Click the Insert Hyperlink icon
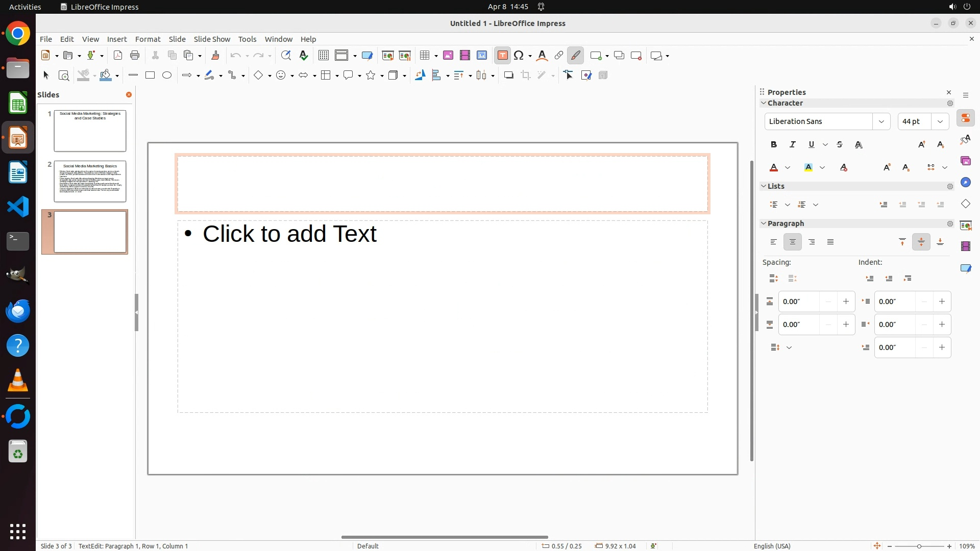The height and width of the screenshot is (551, 980). pyautogui.click(x=559, y=56)
